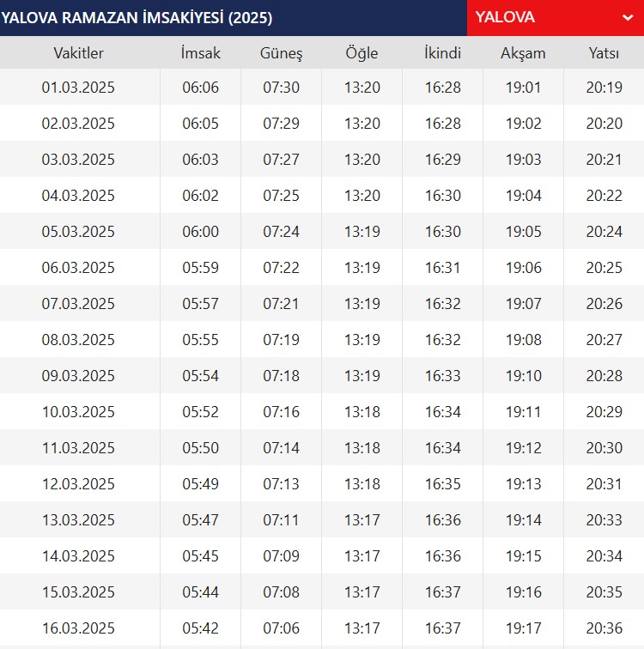Select the date 16.03.2025
The width and height of the screenshot is (644, 649).
pyautogui.click(x=78, y=628)
